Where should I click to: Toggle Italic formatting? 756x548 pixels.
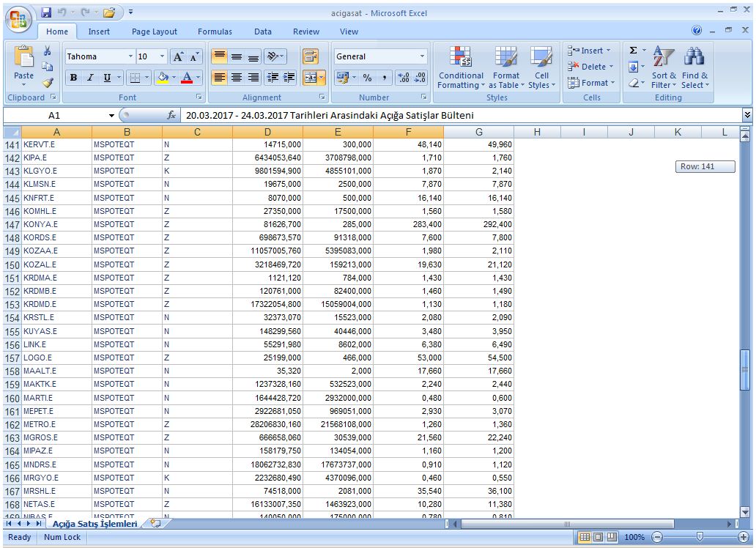tap(90, 78)
